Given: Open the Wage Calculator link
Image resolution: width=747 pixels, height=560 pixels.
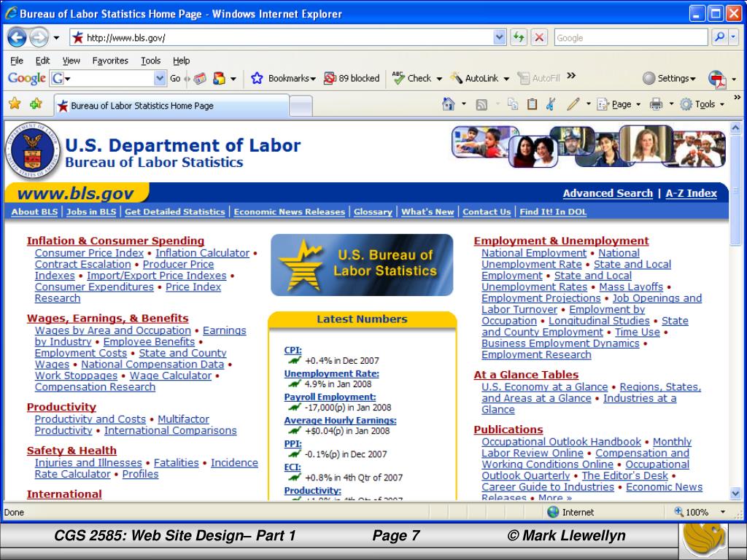Looking at the screenshot, I should click(x=171, y=376).
